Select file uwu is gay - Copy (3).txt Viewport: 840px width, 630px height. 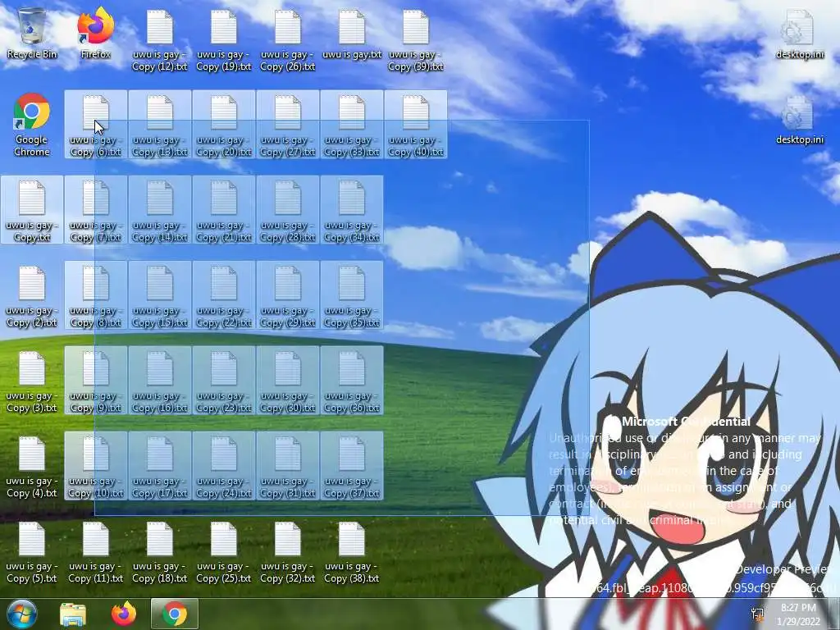tap(32, 381)
